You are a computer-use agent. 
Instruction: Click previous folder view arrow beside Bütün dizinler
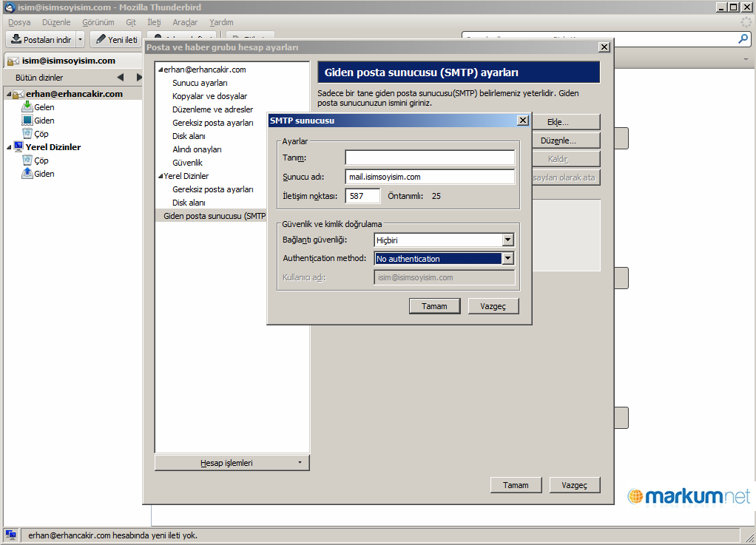(x=121, y=77)
